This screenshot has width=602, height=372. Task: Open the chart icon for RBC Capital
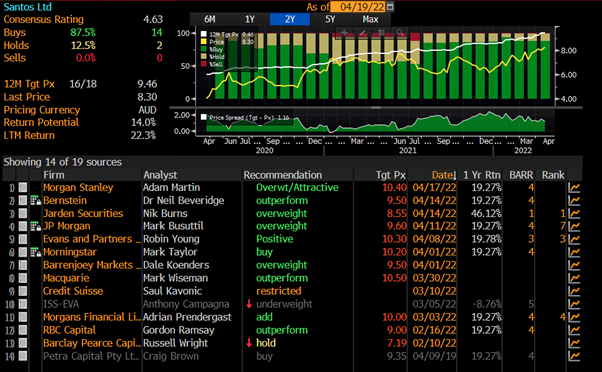point(574,330)
